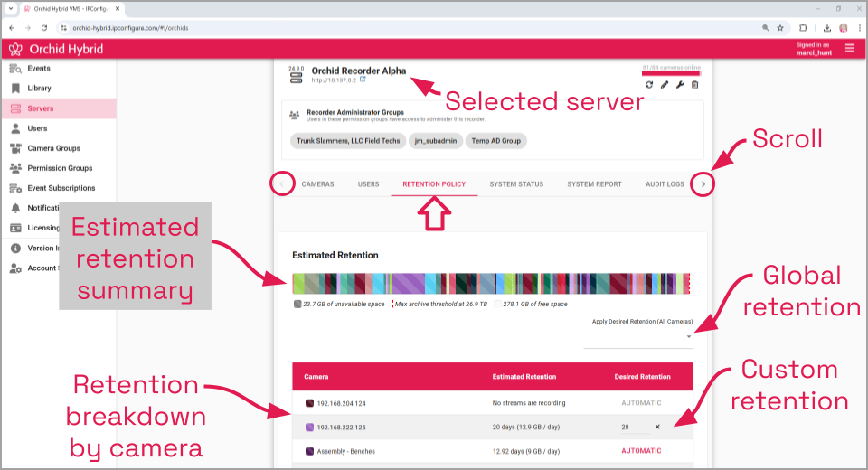Image resolution: width=868 pixels, height=470 pixels.
Task: Clear custom retention for 192.168.222.125
Action: tap(657, 427)
